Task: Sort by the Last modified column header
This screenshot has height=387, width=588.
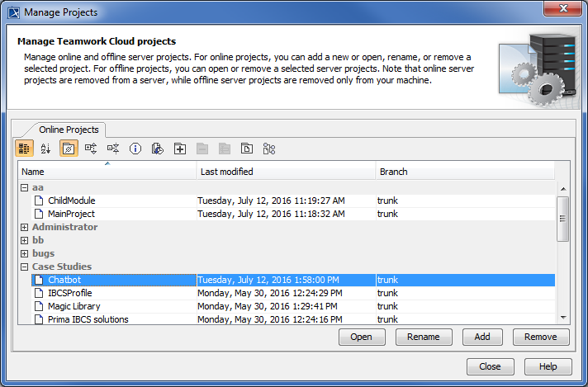Action: coord(286,171)
